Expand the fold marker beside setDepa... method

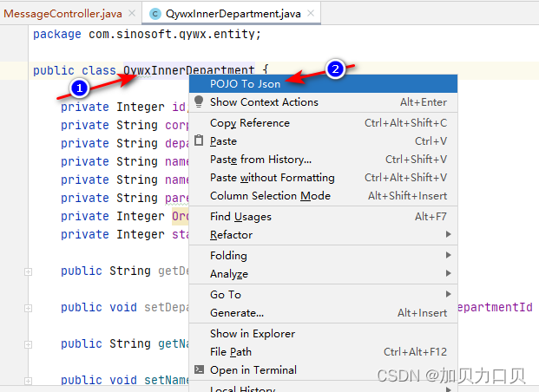(x=29, y=308)
